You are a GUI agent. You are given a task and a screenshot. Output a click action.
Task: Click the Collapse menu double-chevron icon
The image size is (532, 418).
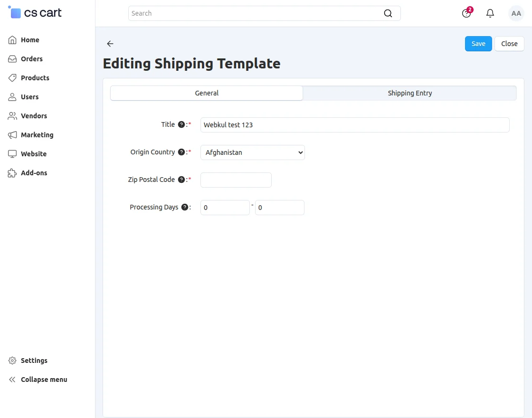point(12,380)
